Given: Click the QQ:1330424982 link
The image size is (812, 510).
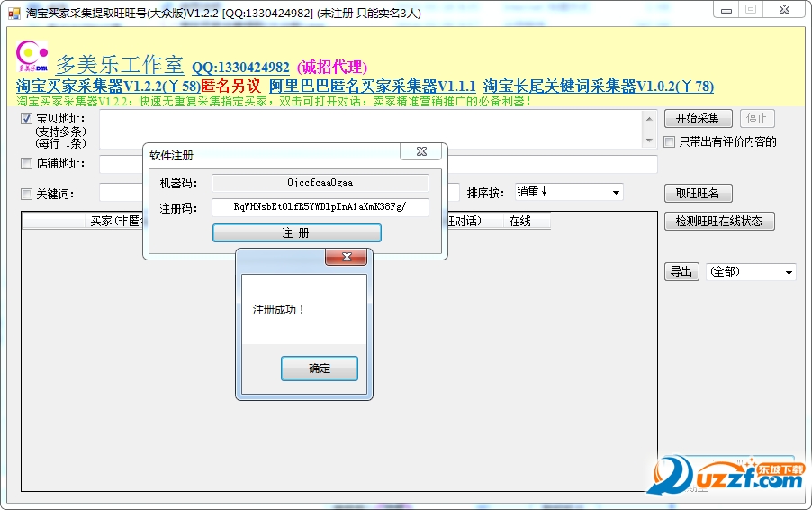Looking at the screenshot, I should (240, 68).
